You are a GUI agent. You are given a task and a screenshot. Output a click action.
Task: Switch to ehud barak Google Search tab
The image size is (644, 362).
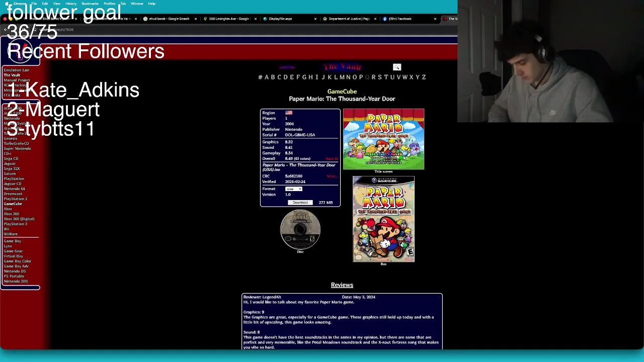pyautogui.click(x=169, y=19)
